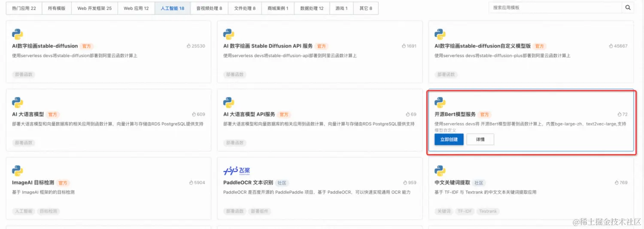Click Python icon on AI数字绘画stable-diffusion card
644x229 pixels.
coord(18,34)
